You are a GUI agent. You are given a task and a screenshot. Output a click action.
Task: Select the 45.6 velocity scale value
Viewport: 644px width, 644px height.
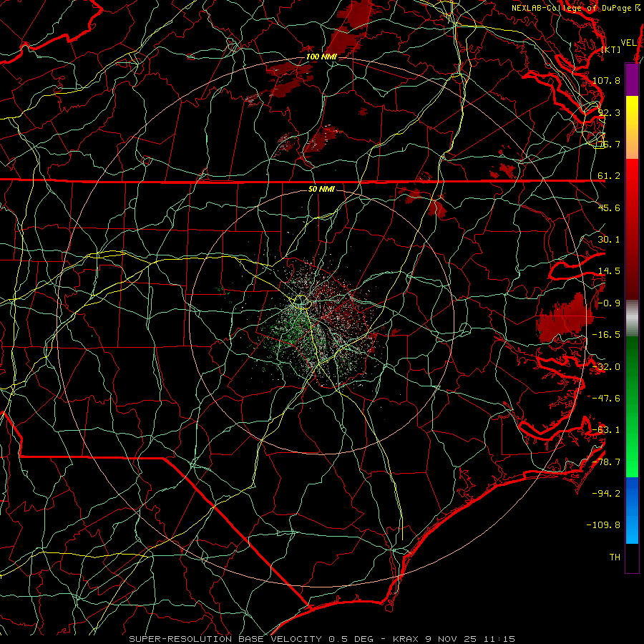[609, 208]
